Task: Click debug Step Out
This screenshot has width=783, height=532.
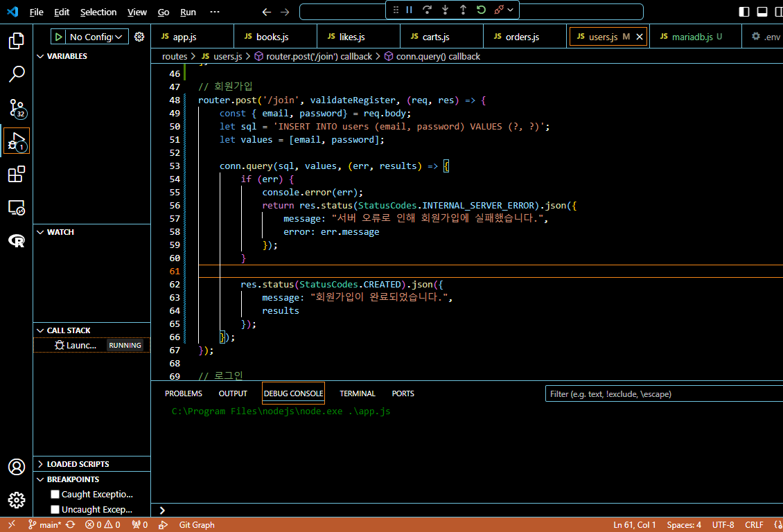Action: tap(463, 10)
